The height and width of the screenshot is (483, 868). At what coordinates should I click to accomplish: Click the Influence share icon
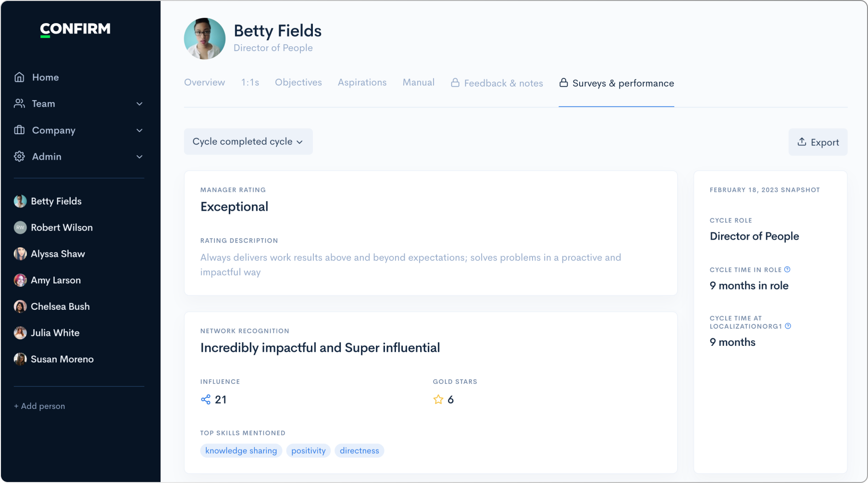(206, 400)
